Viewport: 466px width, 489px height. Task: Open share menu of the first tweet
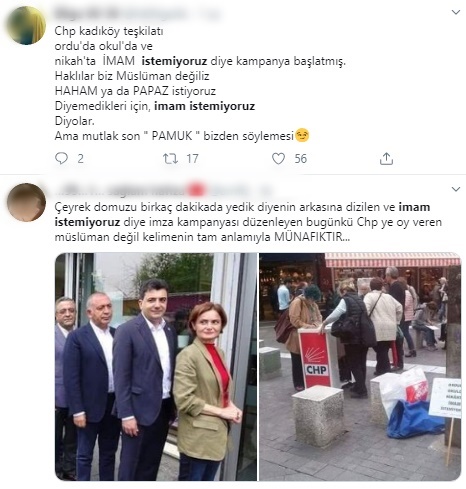(386, 159)
